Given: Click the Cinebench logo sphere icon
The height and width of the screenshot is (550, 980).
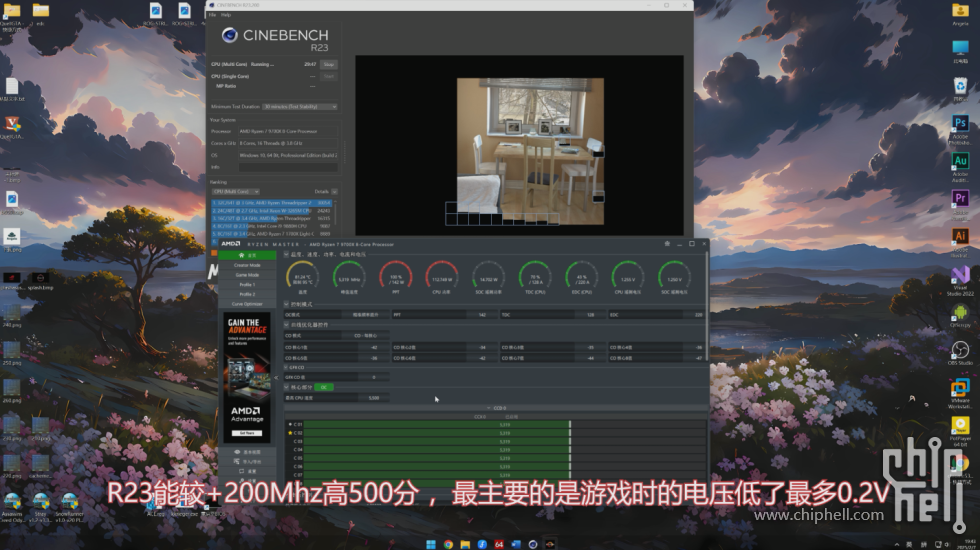Looking at the screenshot, I should [x=229, y=35].
